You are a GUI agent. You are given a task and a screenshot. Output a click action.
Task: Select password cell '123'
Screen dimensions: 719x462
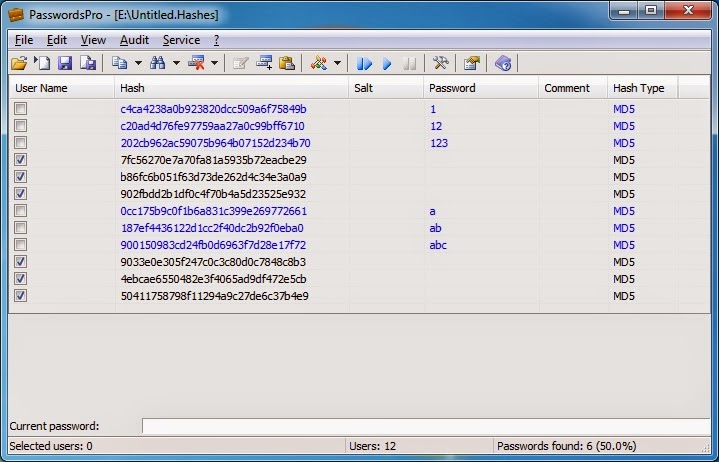[x=439, y=143]
